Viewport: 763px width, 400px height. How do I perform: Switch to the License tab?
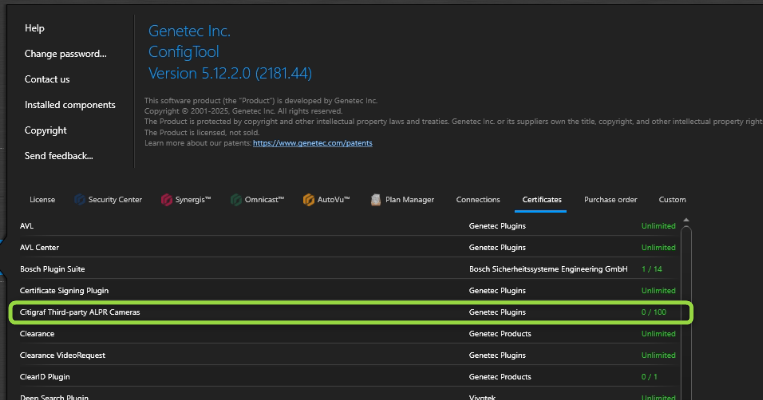tap(42, 199)
